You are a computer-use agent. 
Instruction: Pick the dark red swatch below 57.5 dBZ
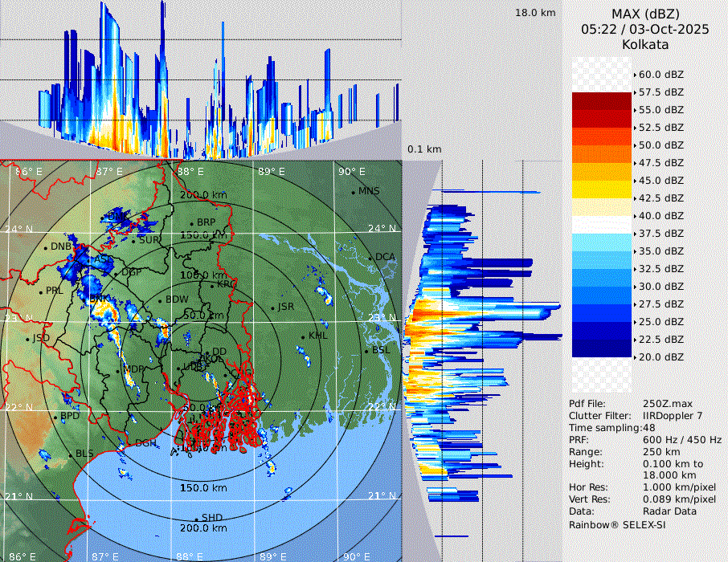tap(601, 101)
